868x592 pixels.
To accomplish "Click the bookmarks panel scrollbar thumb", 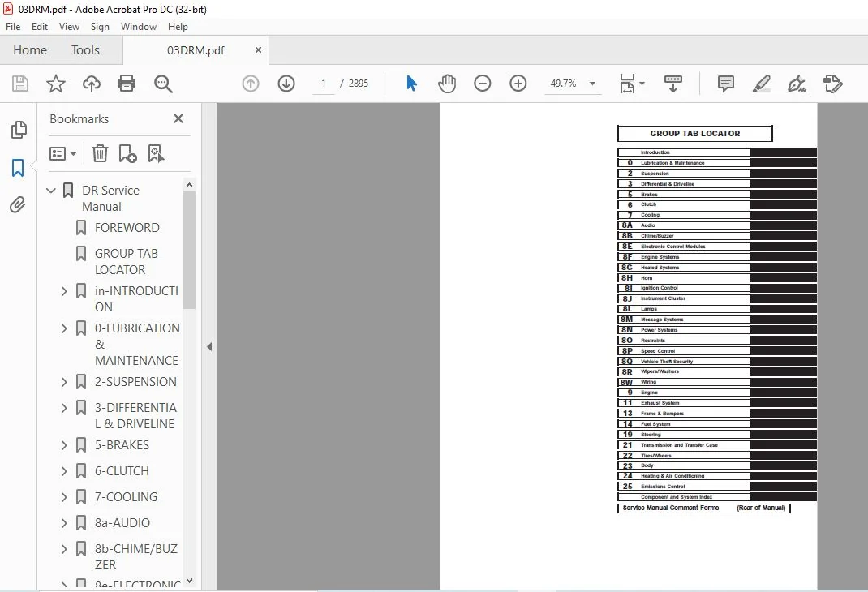I will (189, 250).
